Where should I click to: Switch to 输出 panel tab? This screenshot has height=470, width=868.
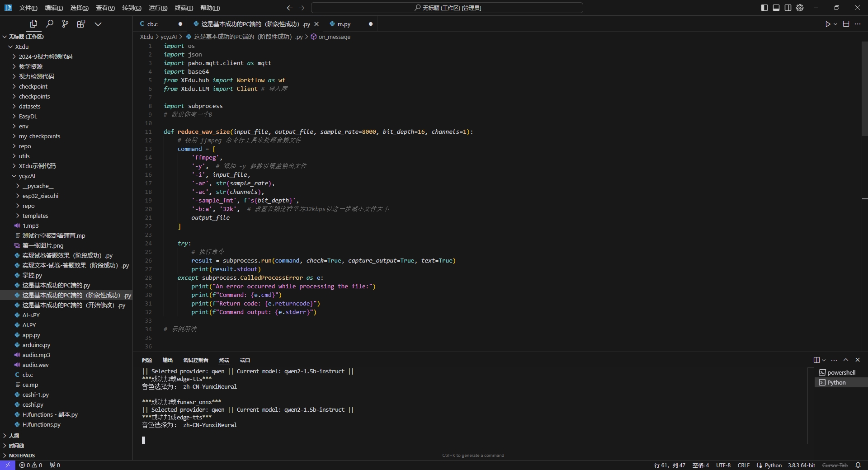tap(168, 360)
